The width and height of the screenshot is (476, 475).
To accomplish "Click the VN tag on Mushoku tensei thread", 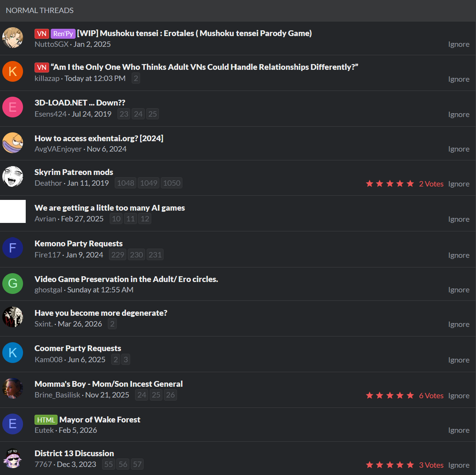I will (42, 34).
